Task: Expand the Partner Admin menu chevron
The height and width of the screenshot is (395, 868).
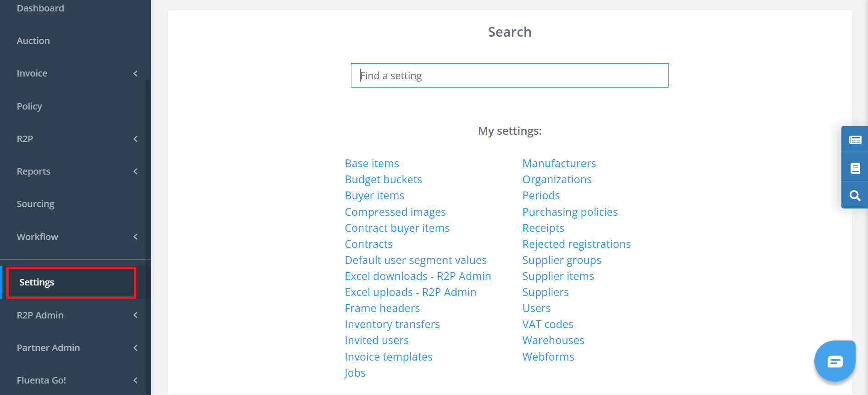Action: 135,348
